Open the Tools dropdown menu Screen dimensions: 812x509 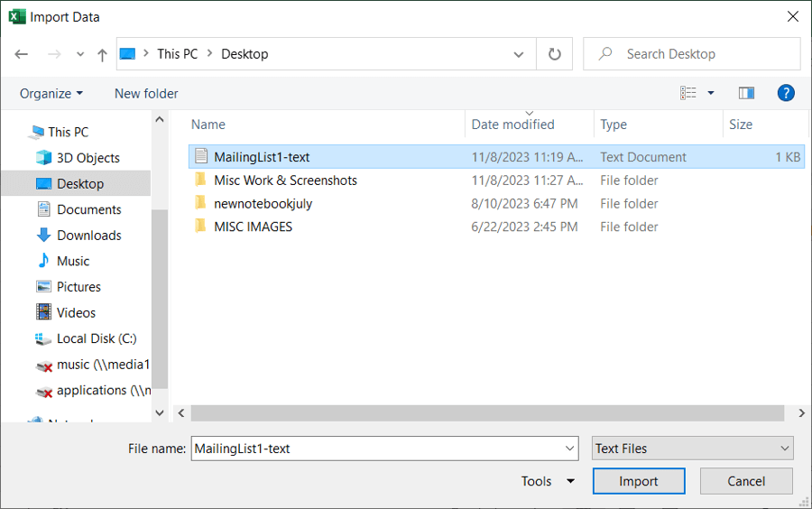point(547,481)
